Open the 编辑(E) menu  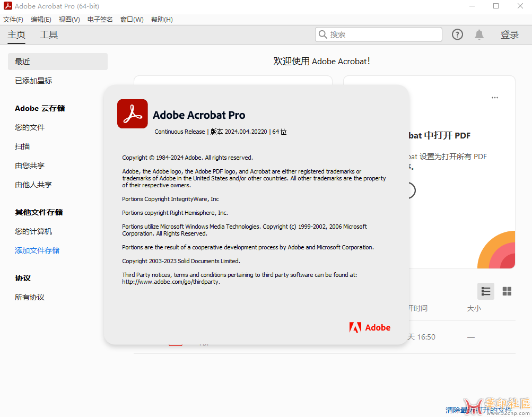tap(41, 20)
